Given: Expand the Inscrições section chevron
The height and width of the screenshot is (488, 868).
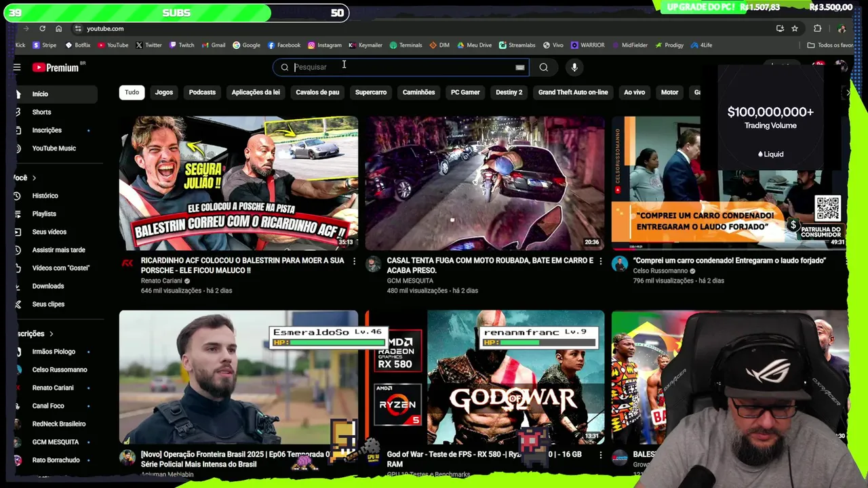Looking at the screenshot, I should point(51,333).
